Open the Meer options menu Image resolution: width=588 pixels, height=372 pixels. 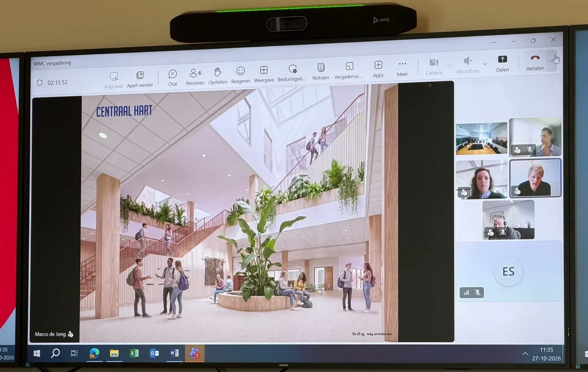(x=402, y=69)
